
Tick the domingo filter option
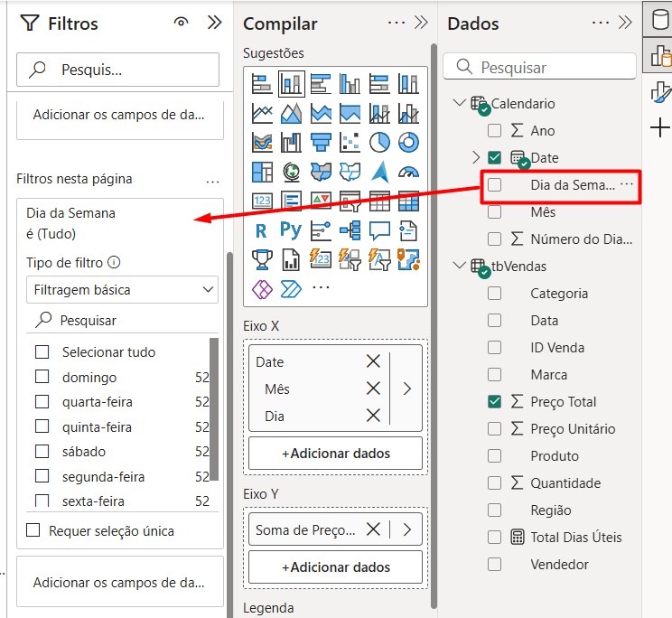(x=42, y=377)
